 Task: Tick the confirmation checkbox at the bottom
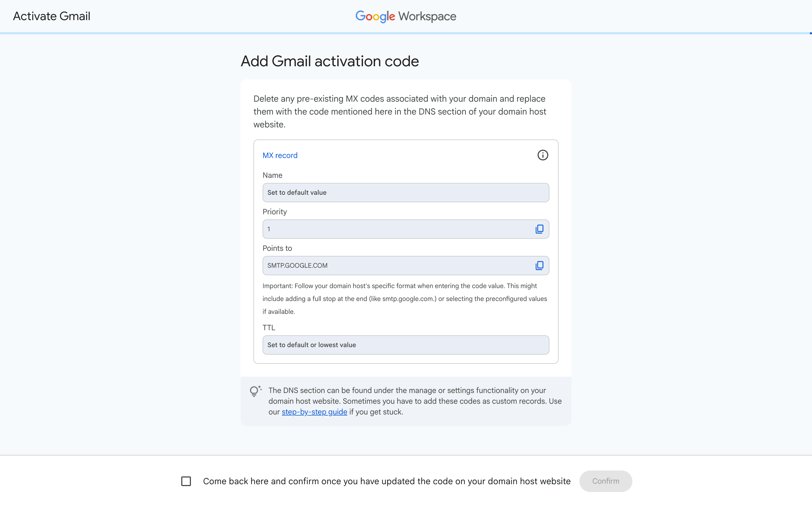(186, 481)
